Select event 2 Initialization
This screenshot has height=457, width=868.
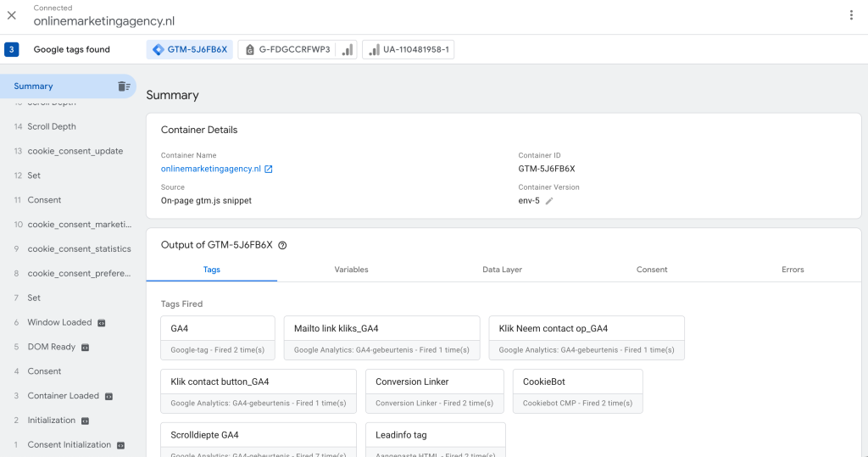(x=68, y=420)
